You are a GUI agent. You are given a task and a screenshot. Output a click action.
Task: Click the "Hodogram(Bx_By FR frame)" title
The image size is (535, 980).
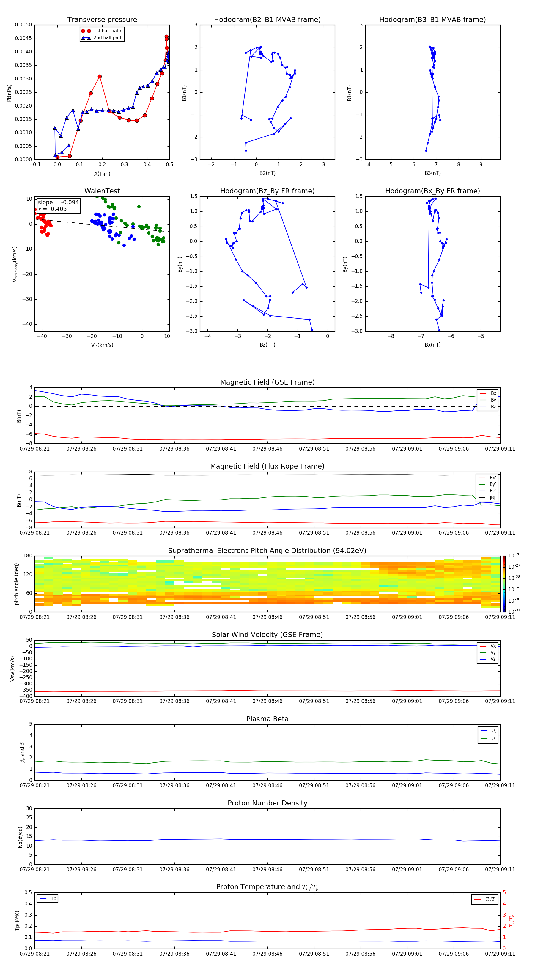(x=432, y=191)
